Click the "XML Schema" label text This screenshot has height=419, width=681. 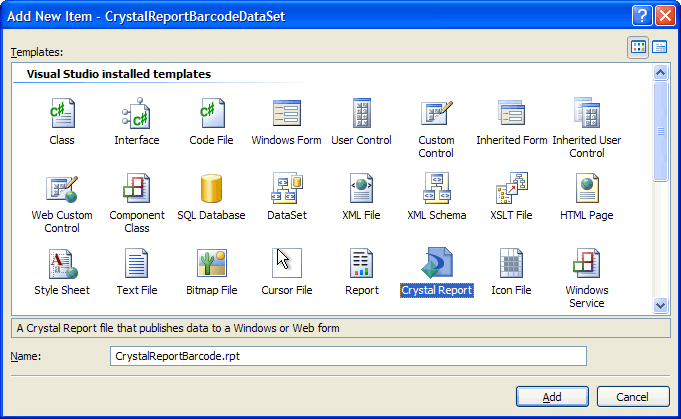click(436, 215)
